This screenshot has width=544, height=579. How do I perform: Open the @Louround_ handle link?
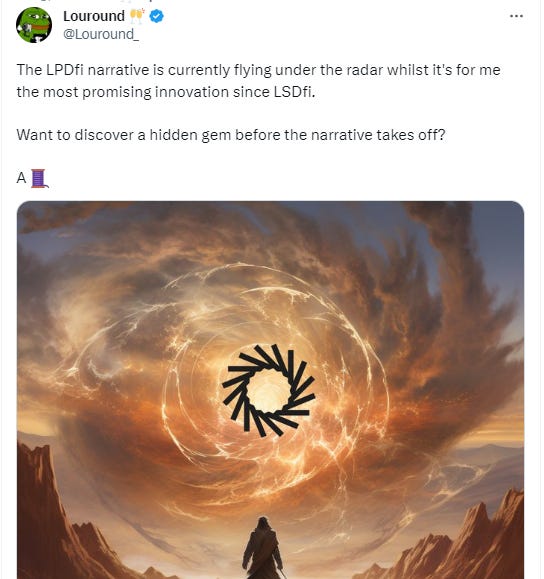click(101, 34)
